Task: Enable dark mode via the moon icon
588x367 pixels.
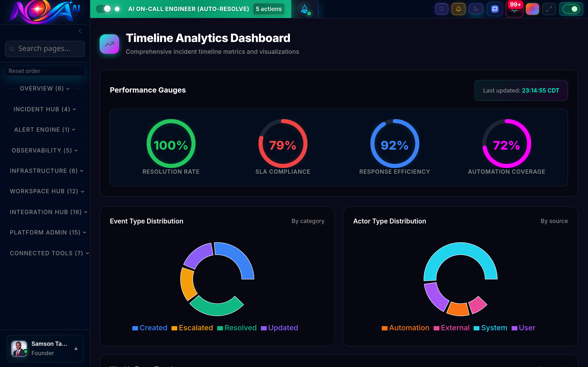Action: point(476,9)
